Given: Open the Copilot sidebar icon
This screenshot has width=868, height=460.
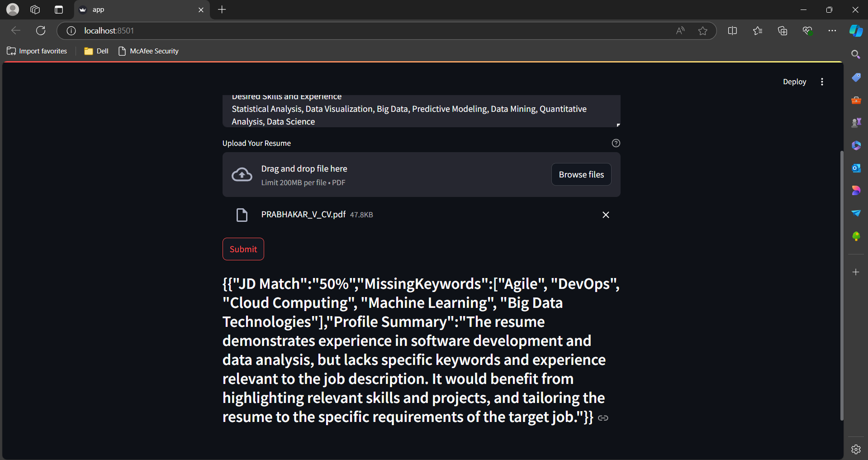Looking at the screenshot, I should [855, 31].
